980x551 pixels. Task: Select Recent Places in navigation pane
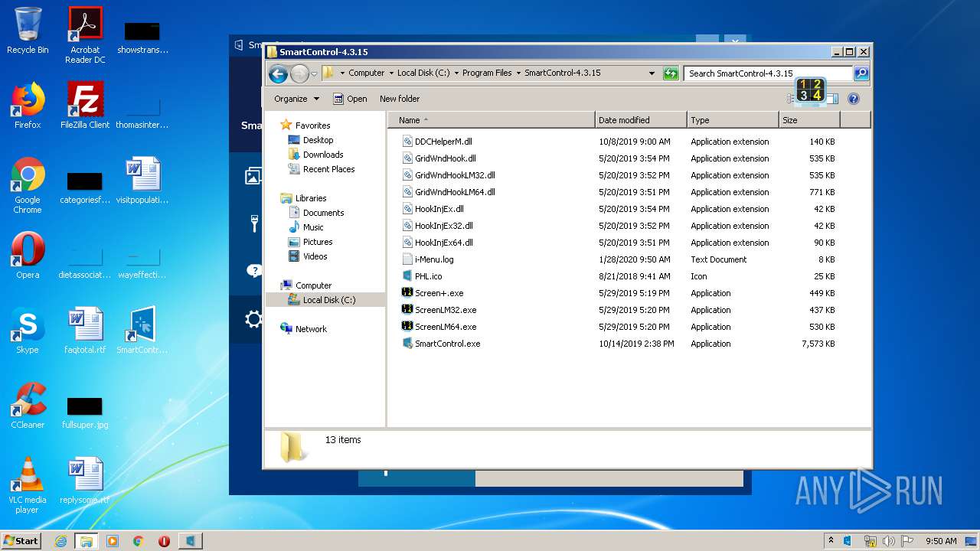(328, 169)
